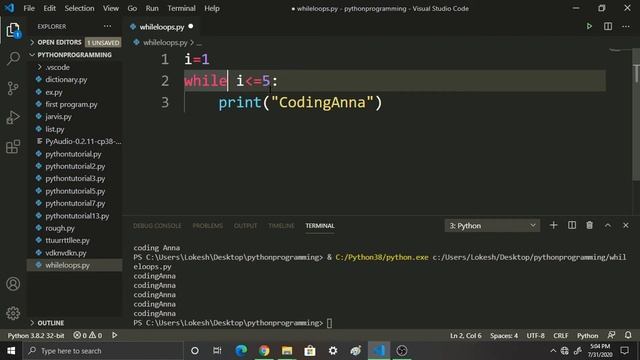
Task: Open Explorer views and more actions ellipsis
Action: pyautogui.click(x=107, y=26)
